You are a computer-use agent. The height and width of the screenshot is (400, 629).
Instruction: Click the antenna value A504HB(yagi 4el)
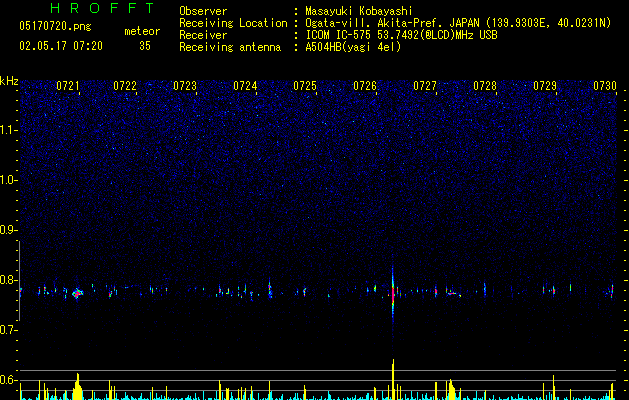pyautogui.click(x=353, y=47)
